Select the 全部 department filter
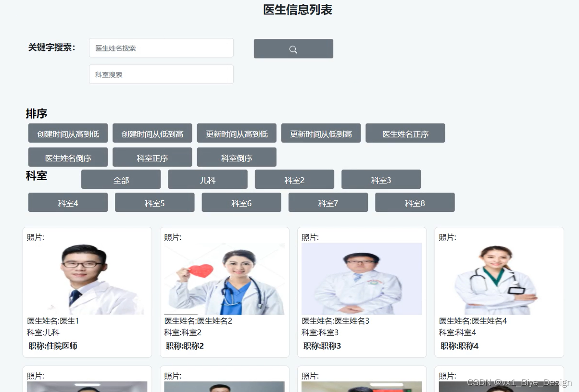The image size is (579, 392). tap(121, 179)
